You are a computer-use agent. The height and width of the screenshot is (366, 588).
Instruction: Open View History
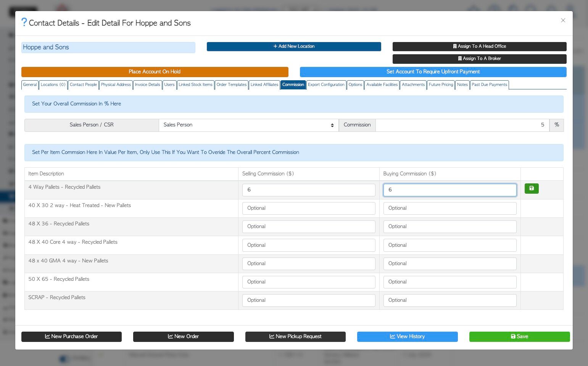(407, 337)
